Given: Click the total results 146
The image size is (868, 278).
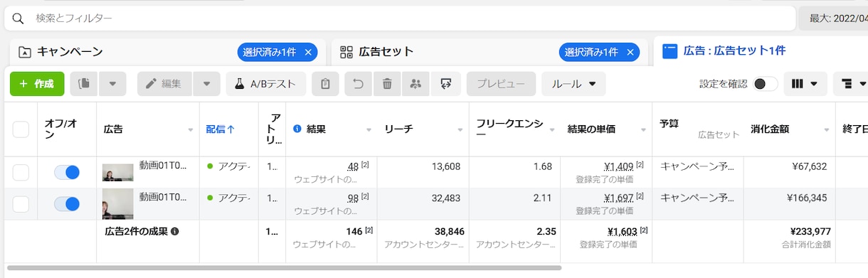Looking at the screenshot, I should 354,231.
